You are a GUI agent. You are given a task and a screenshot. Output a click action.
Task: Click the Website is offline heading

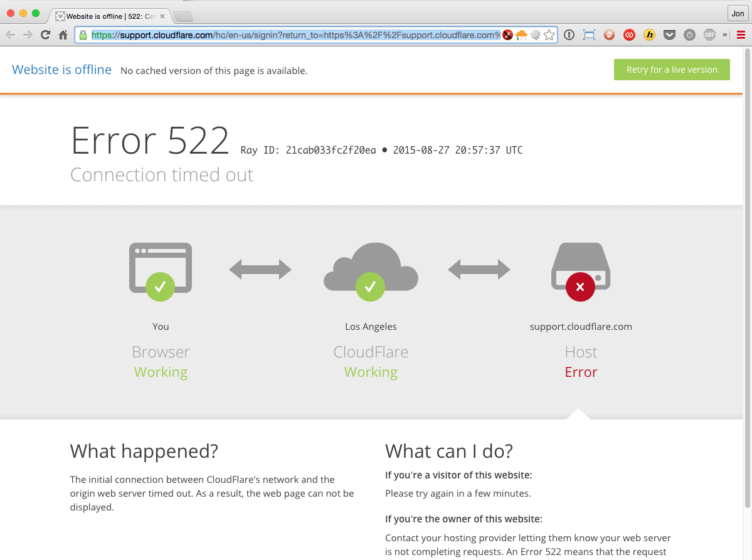pyautogui.click(x=62, y=70)
